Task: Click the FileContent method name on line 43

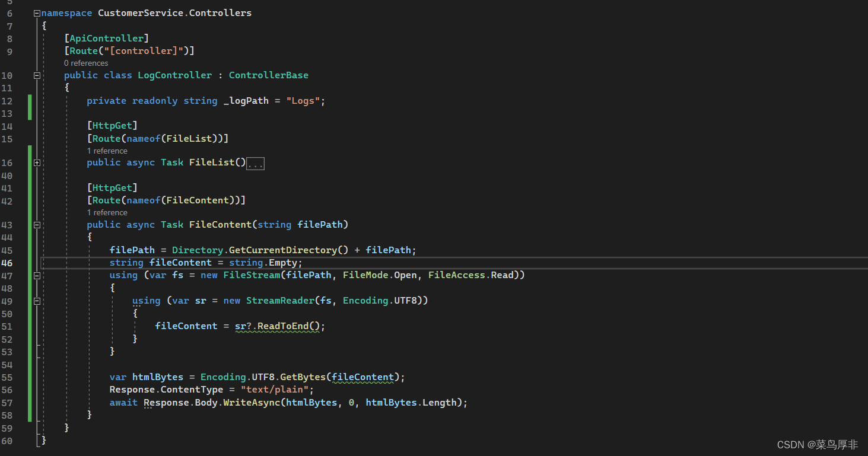Action: pyautogui.click(x=221, y=225)
